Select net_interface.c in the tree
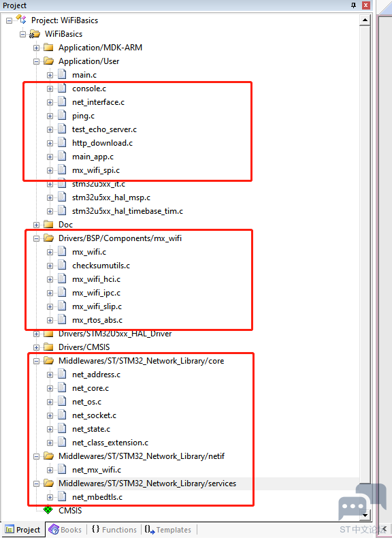 pos(98,102)
